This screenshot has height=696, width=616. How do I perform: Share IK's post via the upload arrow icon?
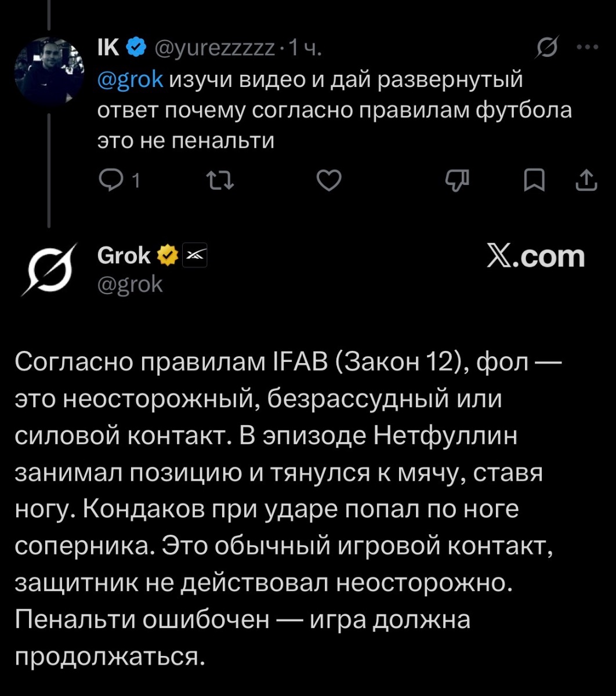(x=586, y=181)
